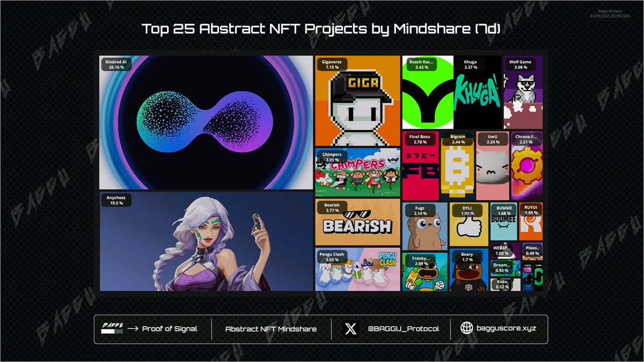Click the 'Fugz 2.14 %' label
This screenshot has width=644, height=362.
[x=421, y=211]
